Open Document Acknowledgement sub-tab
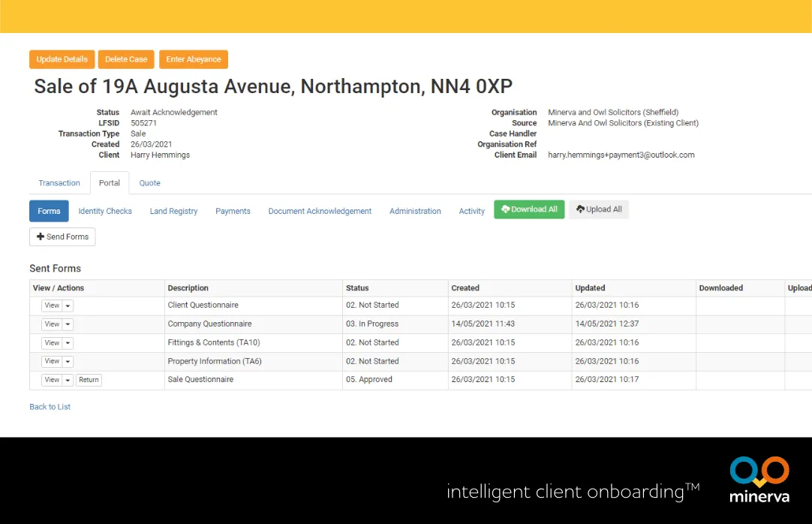Image resolution: width=812 pixels, height=524 pixels. tap(320, 211)
